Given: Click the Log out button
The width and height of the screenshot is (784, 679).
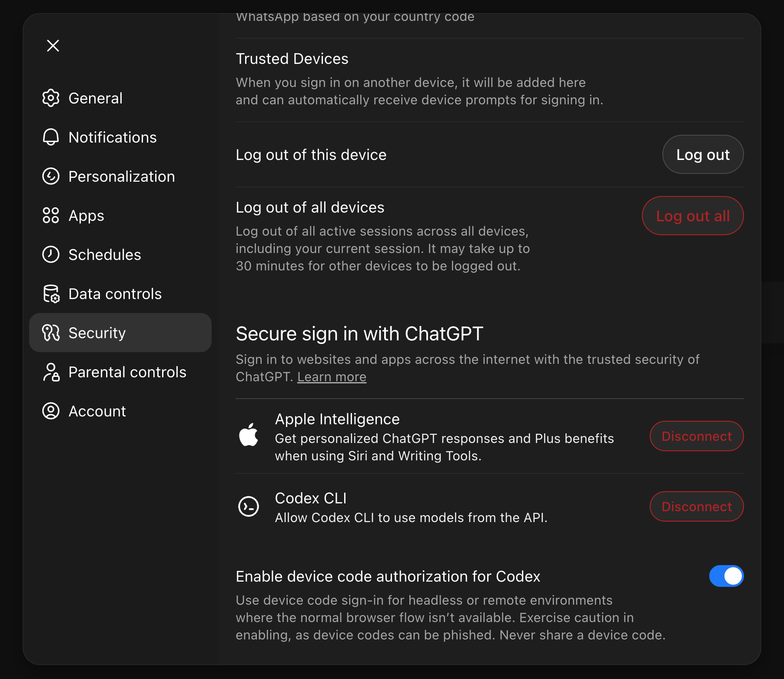Looking at the screenshot, I should tap(703, 154).
